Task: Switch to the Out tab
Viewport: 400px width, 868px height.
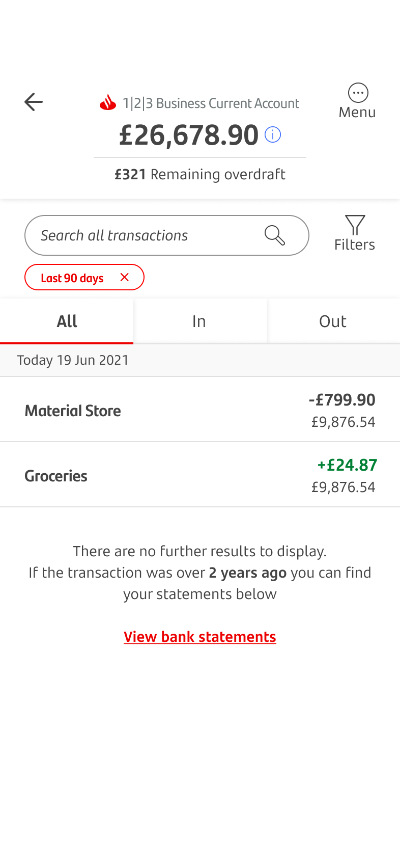Action: 333,321
